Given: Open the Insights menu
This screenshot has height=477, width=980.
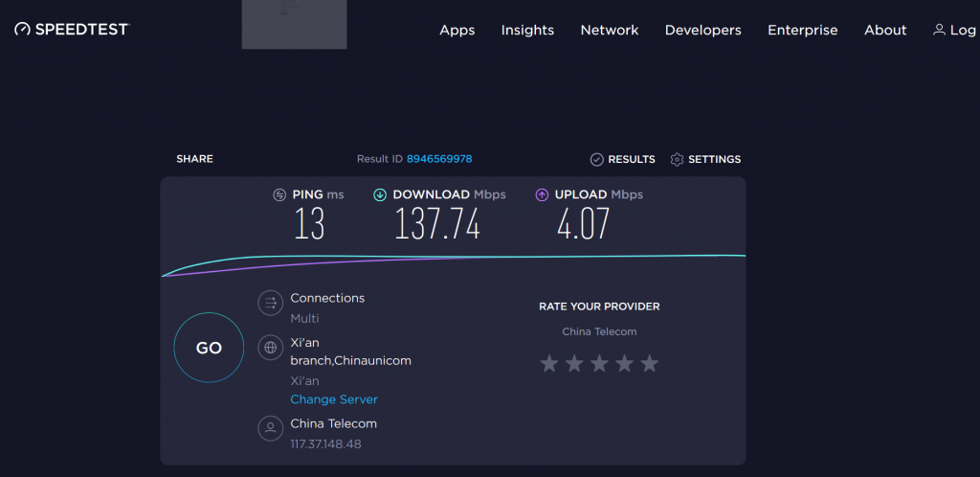Looking at the screenshot, I should coord(527,30).
